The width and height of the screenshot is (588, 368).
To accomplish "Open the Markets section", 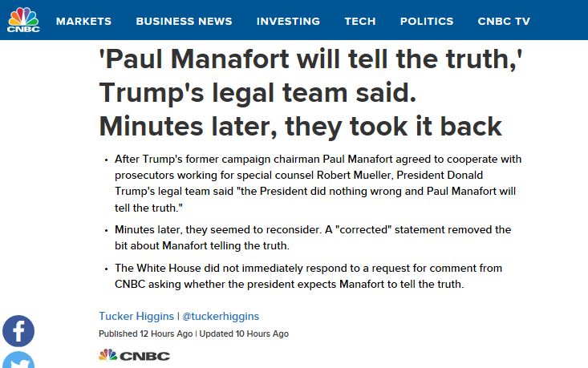I will coord(83,22).
